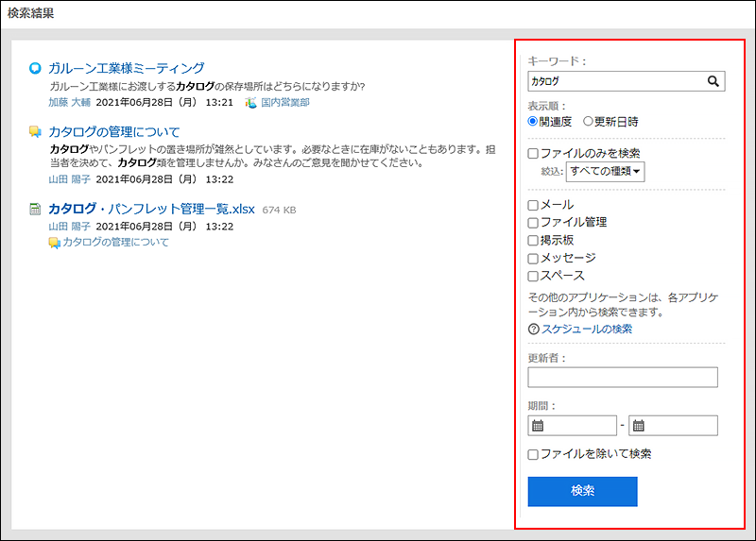Click the blue 検索 button

(582, 491)
